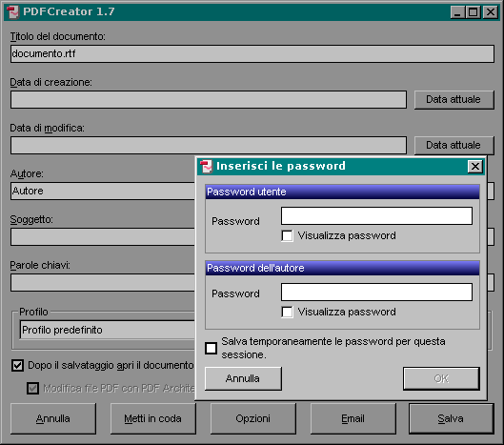Click the Password dell'autore section header
Image resolution: width=504 pixels, height=445 pixels.
coord(342,268)
